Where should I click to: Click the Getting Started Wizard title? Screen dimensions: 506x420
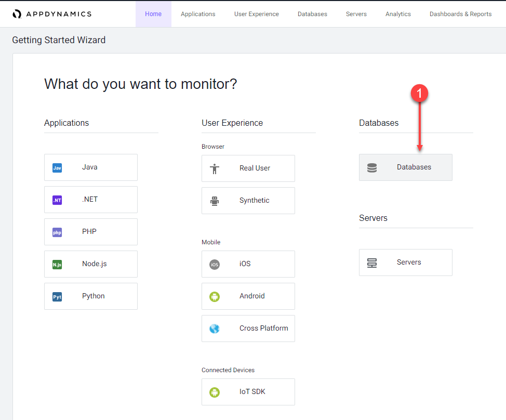point(59,40)
